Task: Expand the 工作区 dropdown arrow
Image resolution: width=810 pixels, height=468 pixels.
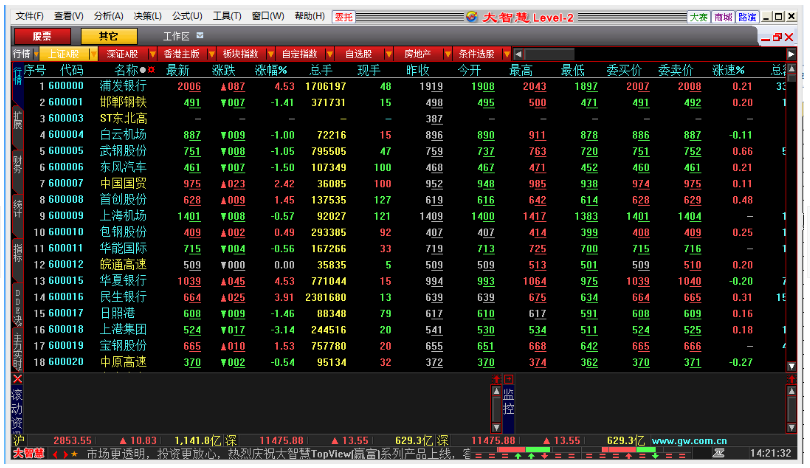Action: point(200,36)
